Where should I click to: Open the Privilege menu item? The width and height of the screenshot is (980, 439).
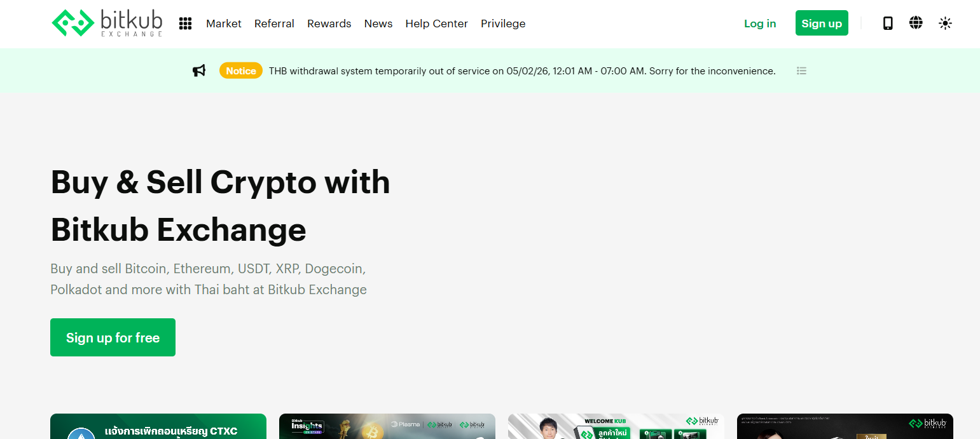(x=503, y=24)
